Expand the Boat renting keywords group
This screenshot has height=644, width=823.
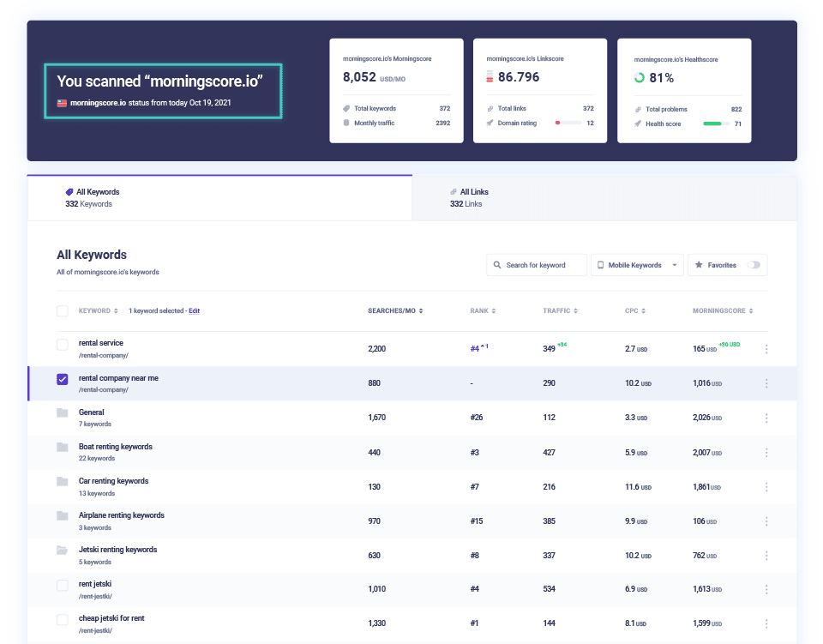coord(116,447)
